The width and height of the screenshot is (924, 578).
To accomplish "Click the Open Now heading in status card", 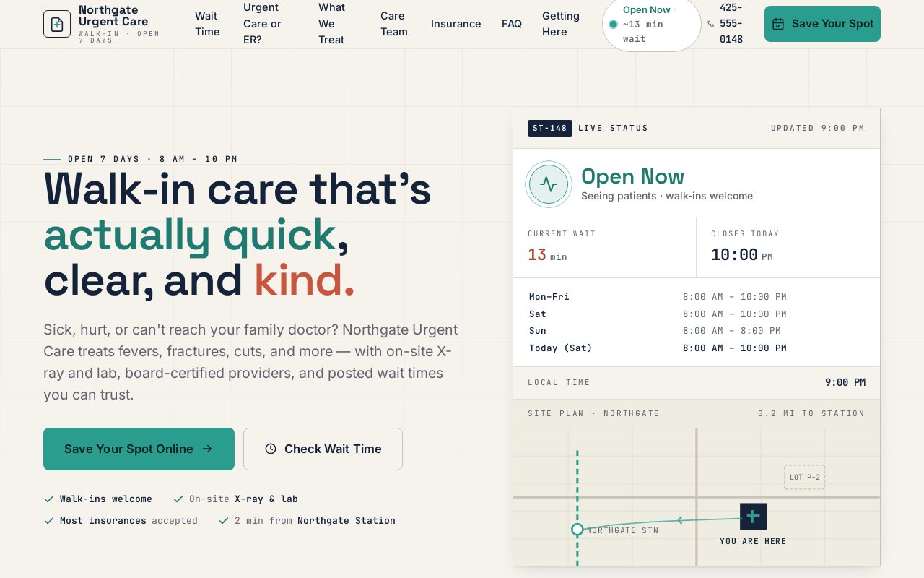I will pyautogui.click(x=632, y=176).
